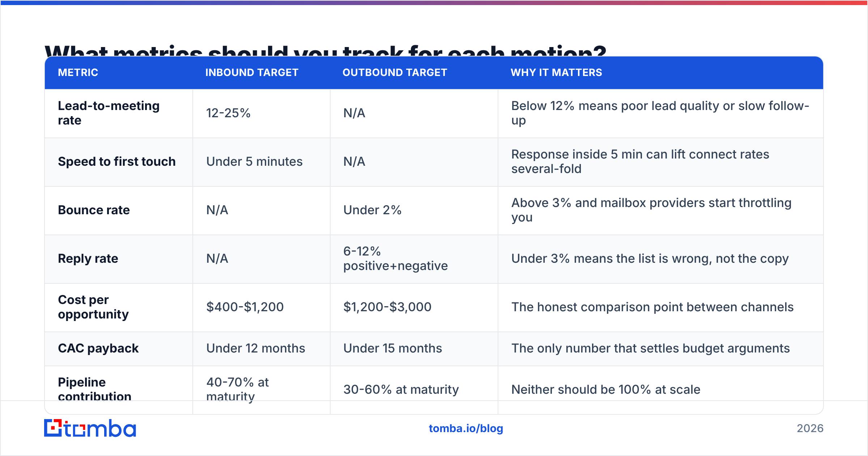The width and height of the screenshot is (868, 456).
Task: Click Below 12% means poor lead quality
Action: [x=660, y=113]
